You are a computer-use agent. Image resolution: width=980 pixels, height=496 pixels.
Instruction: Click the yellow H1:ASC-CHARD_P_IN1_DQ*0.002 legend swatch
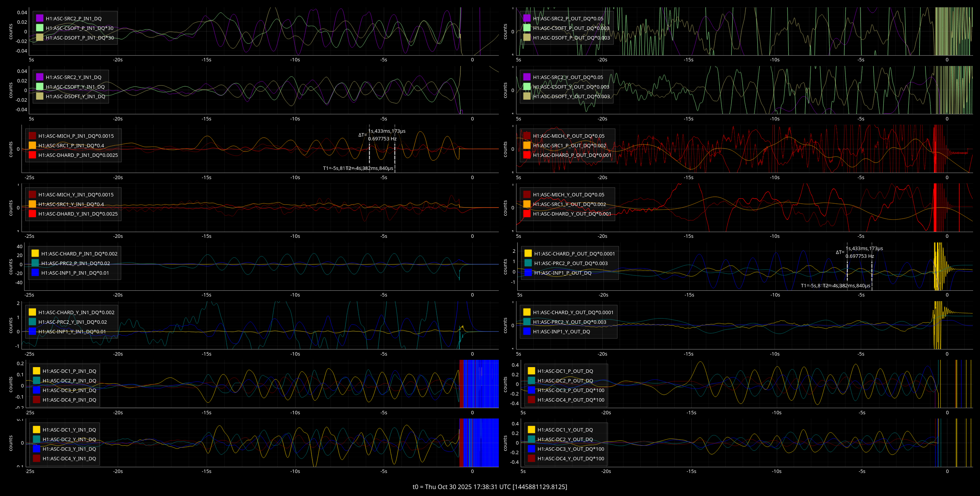click(35, 254)
